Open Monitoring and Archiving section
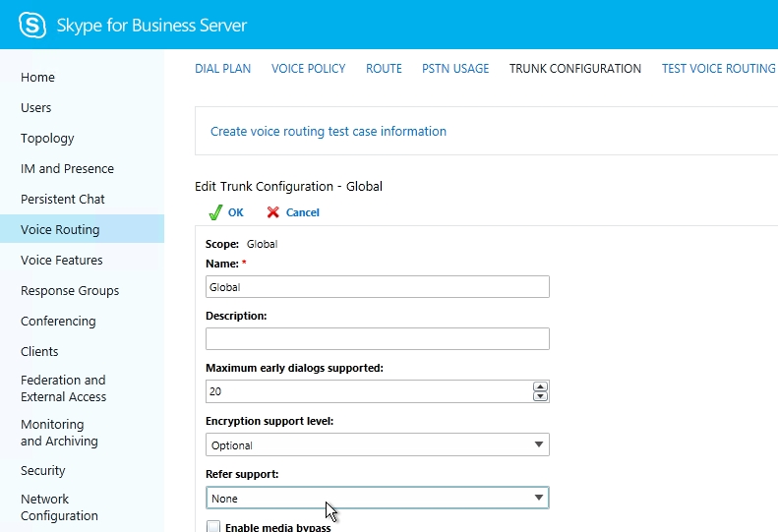This screenshot has height=532, width=778. 59,433
